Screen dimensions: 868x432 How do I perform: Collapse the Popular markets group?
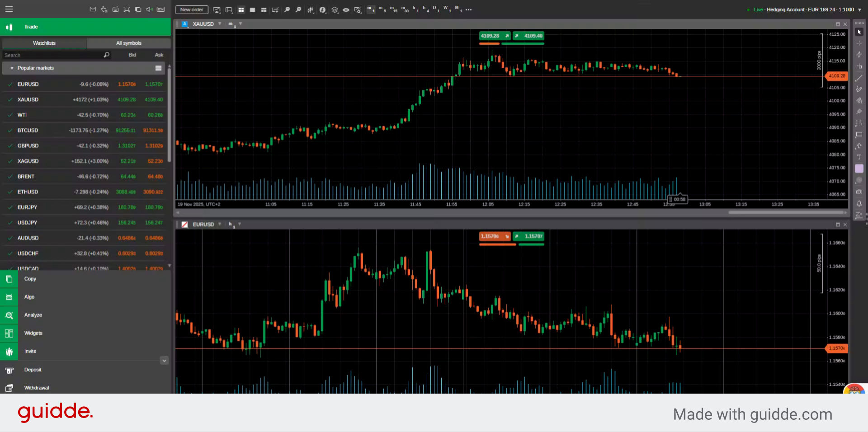[x=12, y=68]
